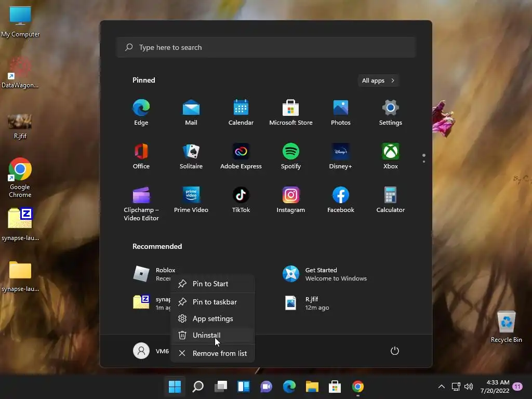Open Task View from taskbar
532x399 pixels.
[x=220, y=387]
